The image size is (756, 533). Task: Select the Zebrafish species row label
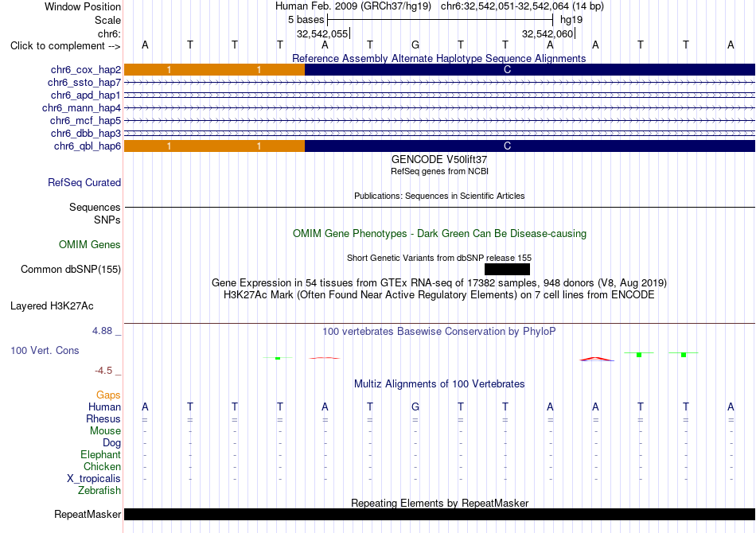[99, 490]
